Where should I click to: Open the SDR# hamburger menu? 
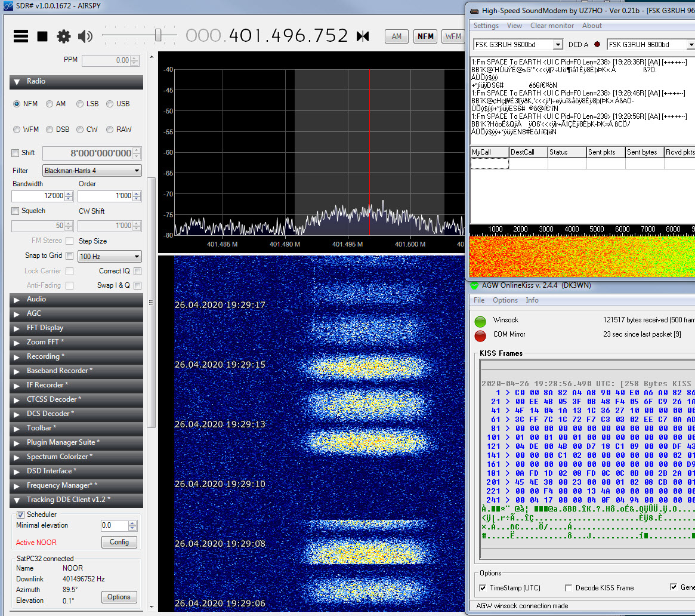click(x=21, y=36)
